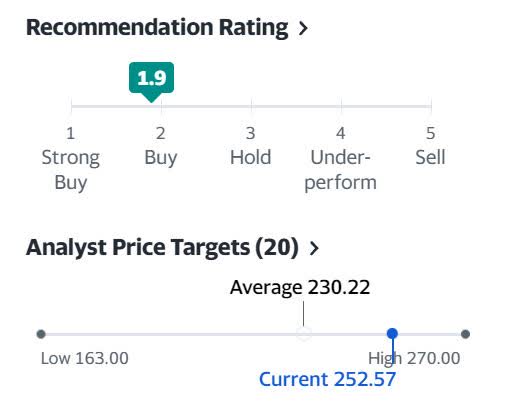The image size is (506, 415).
Task: Click the Average 230.22 label
Action: click(x=300, y=287)
